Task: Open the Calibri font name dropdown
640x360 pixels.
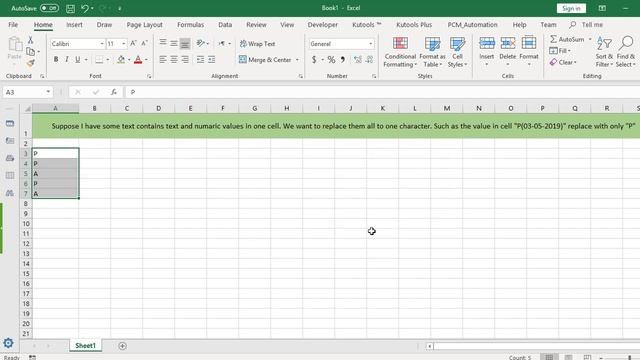Action: [x=102, y=44]
